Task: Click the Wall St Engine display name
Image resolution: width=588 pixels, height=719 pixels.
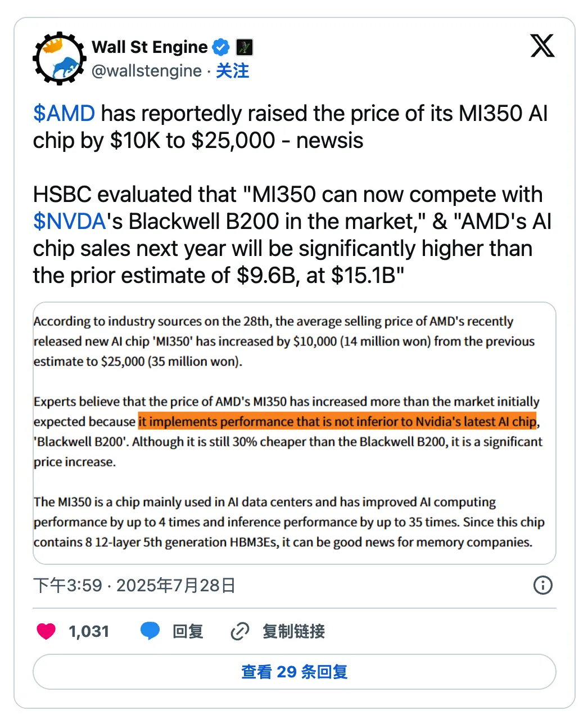Action: click(149, 47)
